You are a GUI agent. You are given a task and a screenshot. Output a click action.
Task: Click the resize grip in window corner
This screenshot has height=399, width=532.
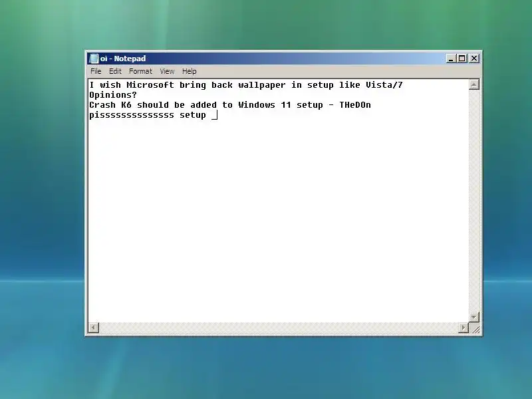pos(475,329)
